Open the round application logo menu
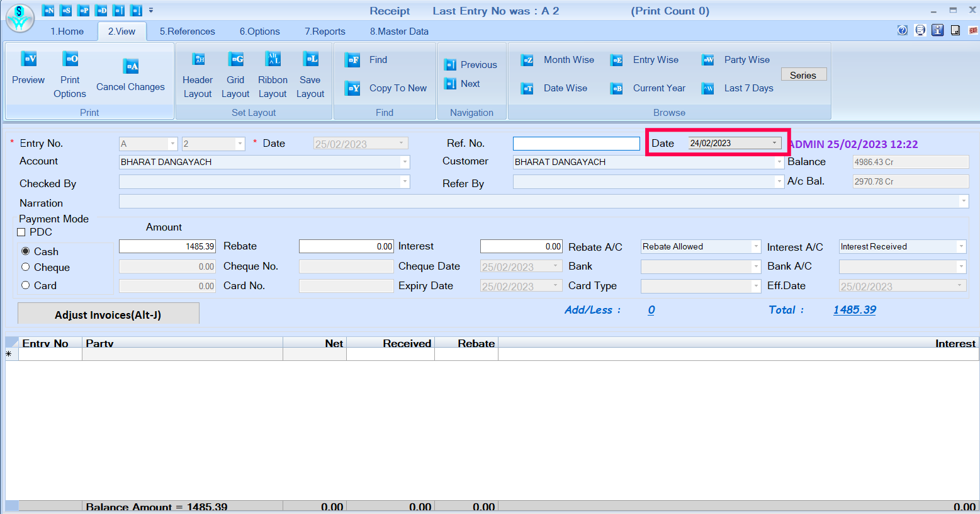Screen dimensions: 980x514 (20, 18)
